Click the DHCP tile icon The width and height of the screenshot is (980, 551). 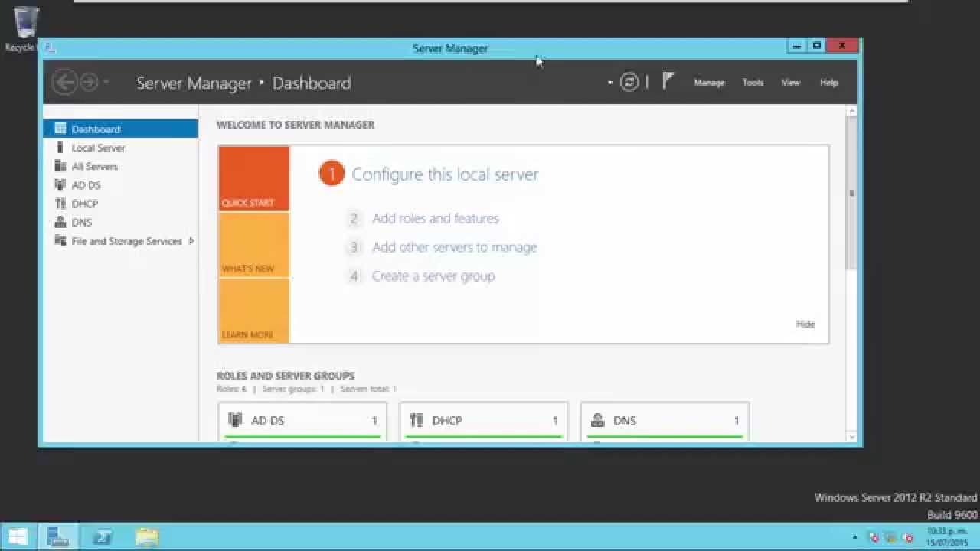click(416, 420)
